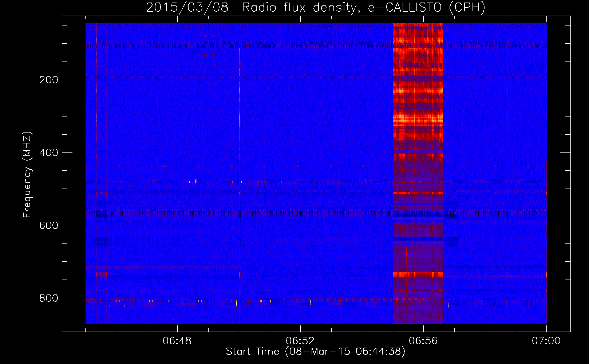Click the "600" frequency tick label
This screenshot has height=364, width=589.
(x=49, y=226)
